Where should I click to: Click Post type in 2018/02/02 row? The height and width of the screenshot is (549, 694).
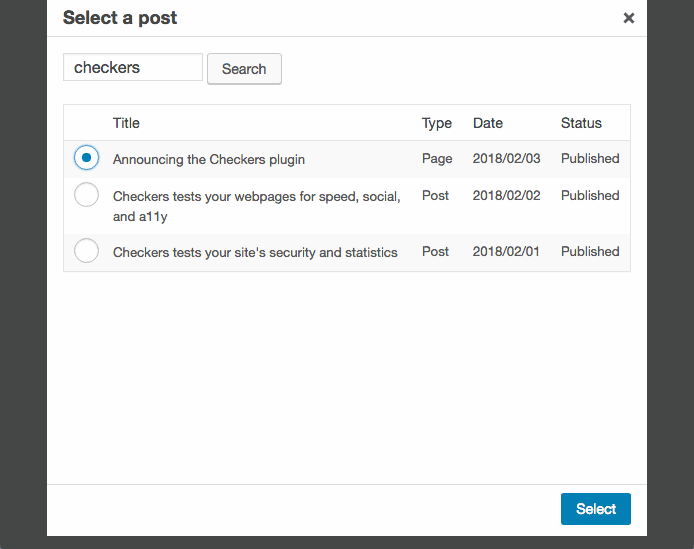(435, 195)
